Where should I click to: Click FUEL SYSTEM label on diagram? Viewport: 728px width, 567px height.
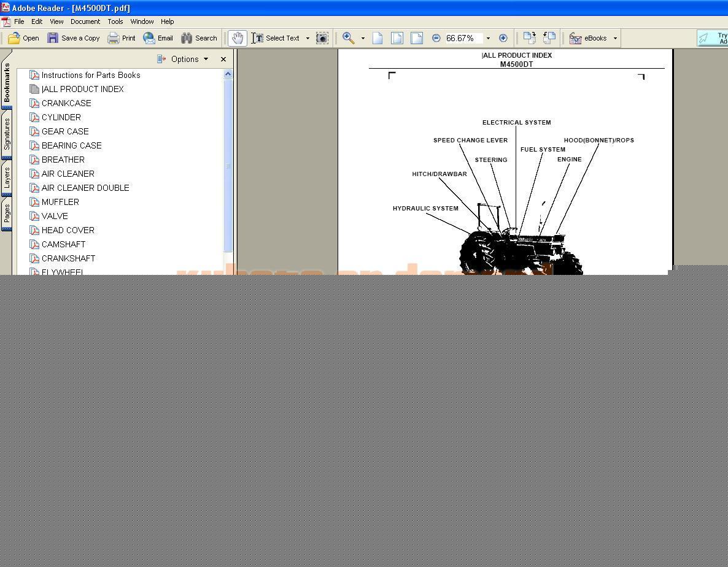[x=543, y=149]
